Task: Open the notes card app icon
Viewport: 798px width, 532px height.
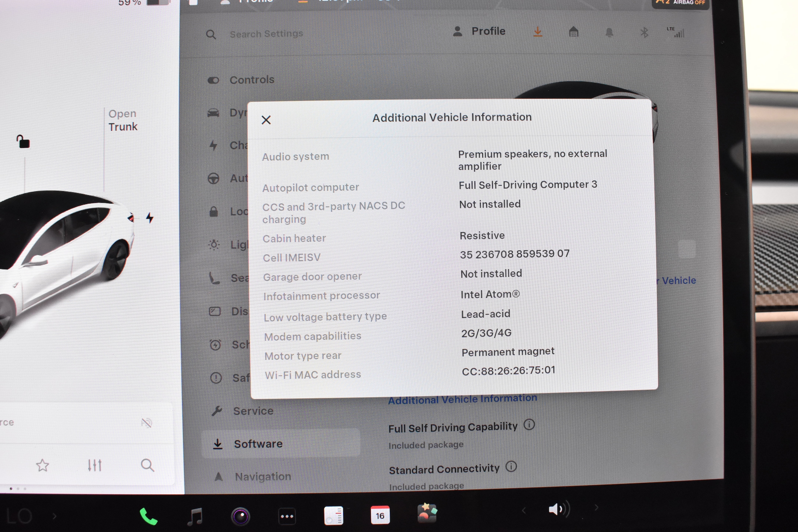Action: point(334,515)
